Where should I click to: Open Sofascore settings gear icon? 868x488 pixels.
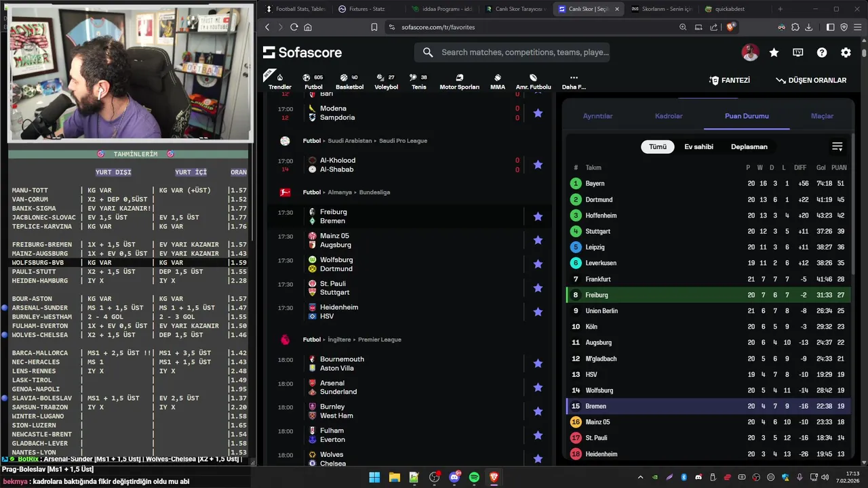[x=846, y=52]
